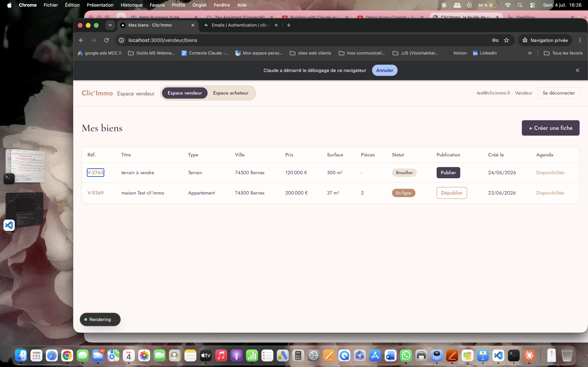
Task: Open a new tab with plus icon
Action: (289, 25)
